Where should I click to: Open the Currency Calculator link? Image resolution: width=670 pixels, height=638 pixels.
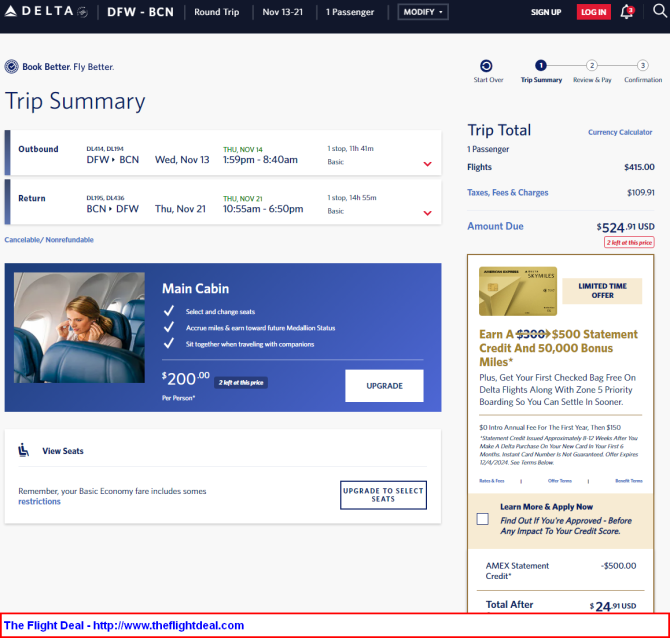click(620, 132)
